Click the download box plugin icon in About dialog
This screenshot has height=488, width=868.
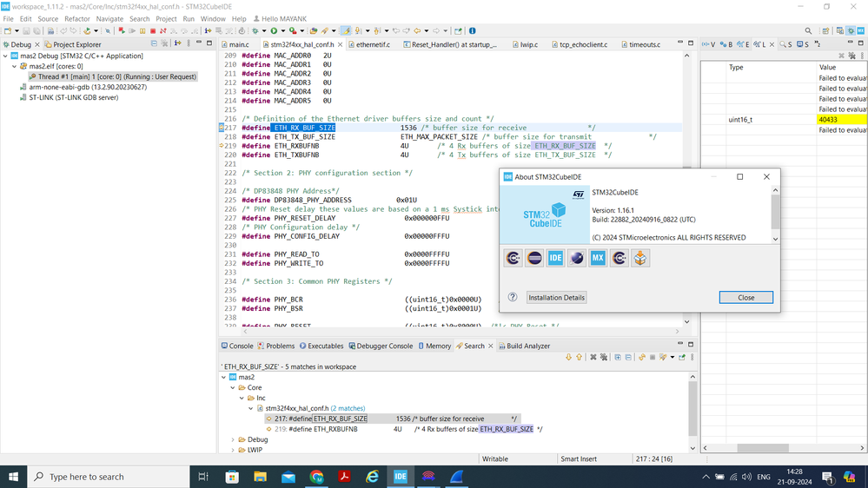point(640,258)
